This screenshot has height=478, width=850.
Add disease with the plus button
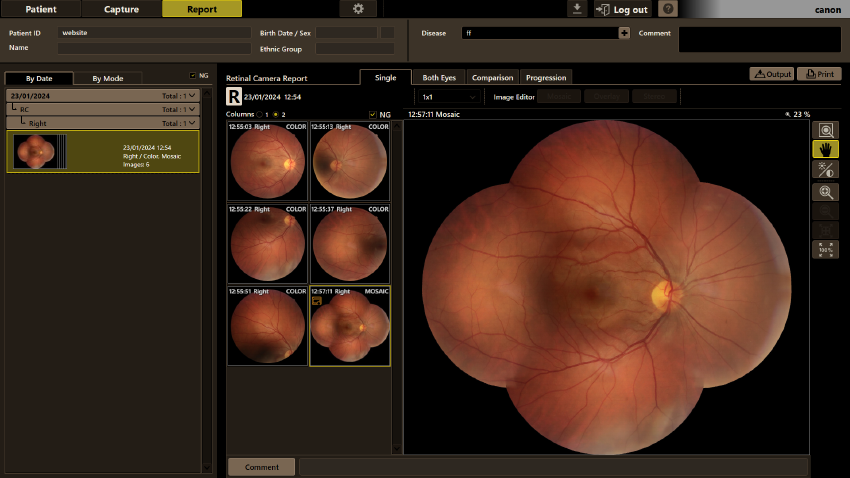click(624, 33)
